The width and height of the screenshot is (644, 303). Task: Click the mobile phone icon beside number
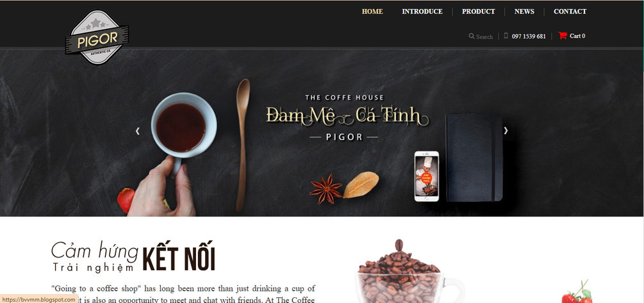pyautogui.click(x=506, y=36)
